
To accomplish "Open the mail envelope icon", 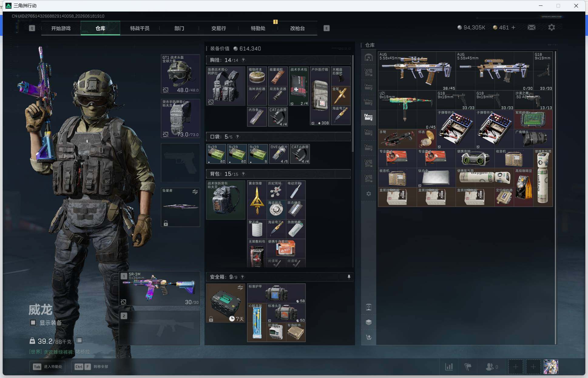I will point(531,28).
